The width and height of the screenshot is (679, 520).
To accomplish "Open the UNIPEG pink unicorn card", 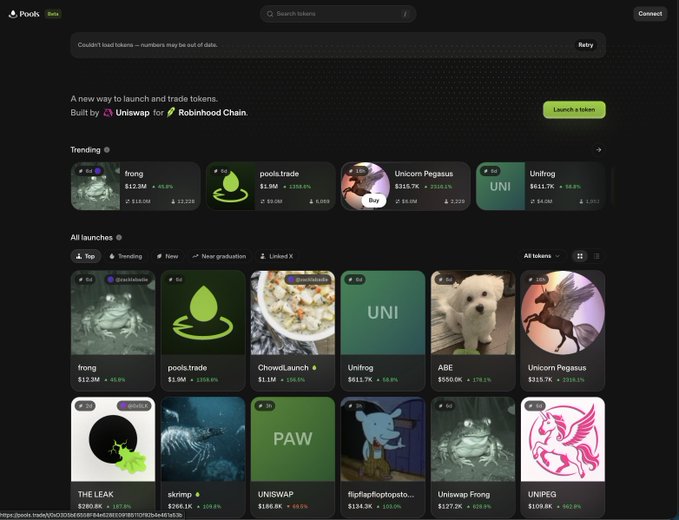I will pyautogui.click(x=563, y=457).
